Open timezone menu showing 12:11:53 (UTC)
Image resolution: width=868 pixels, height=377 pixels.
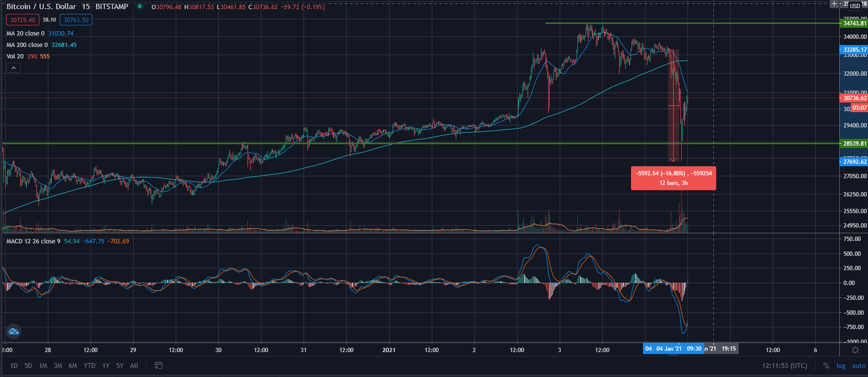pyautogui.click(x=784, y=366)
